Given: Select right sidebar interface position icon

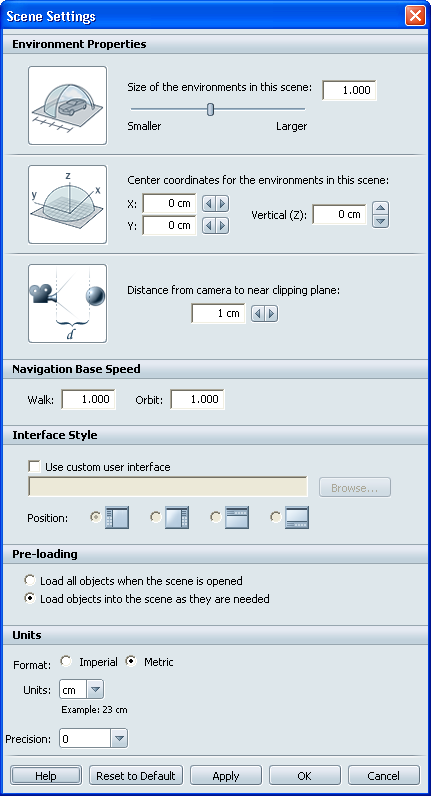Looking at the screenshot, I should coord(177,518).
